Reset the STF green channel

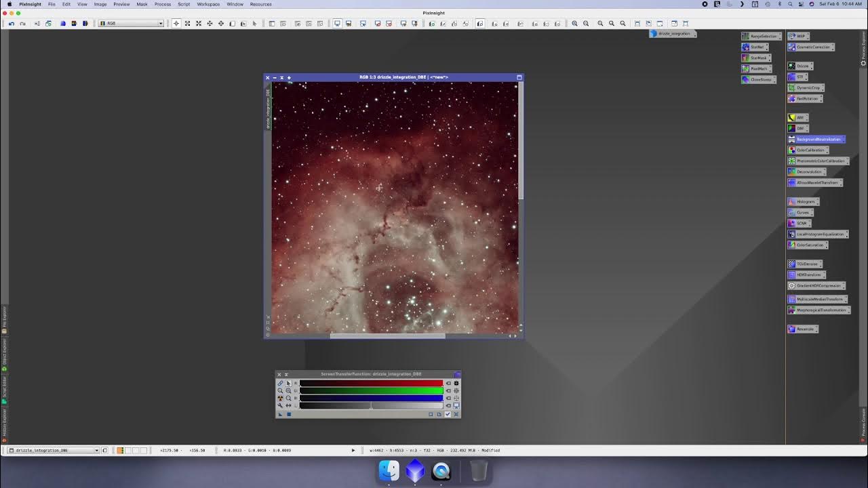[x=448, y=390]
